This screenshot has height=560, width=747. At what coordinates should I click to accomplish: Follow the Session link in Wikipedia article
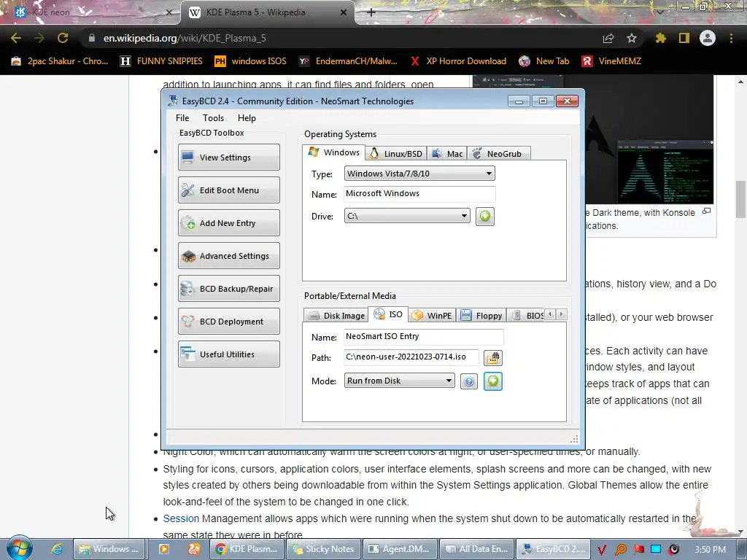coord(181,518)
